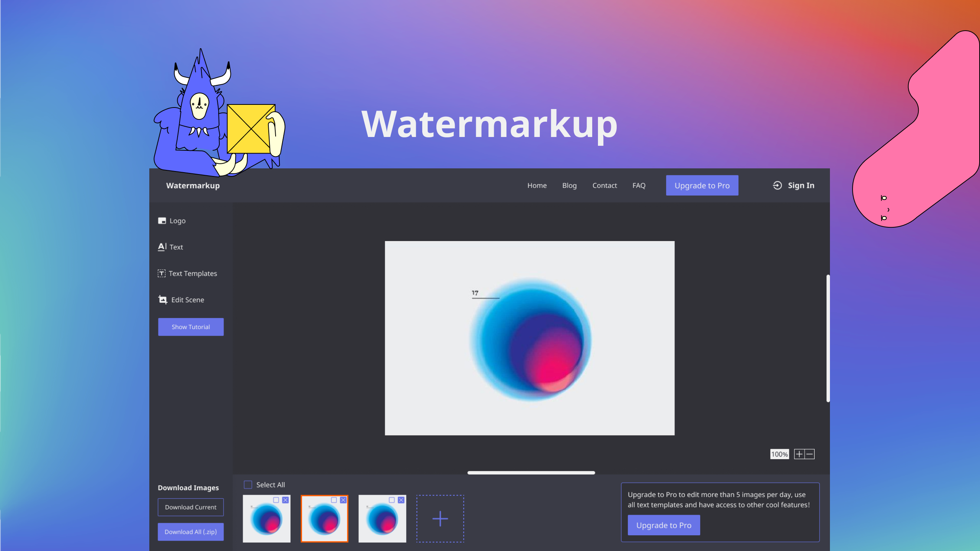The width and height of the screenshot is (980, 551).
Task: Select the Text tool
Action: pos(171,247)
